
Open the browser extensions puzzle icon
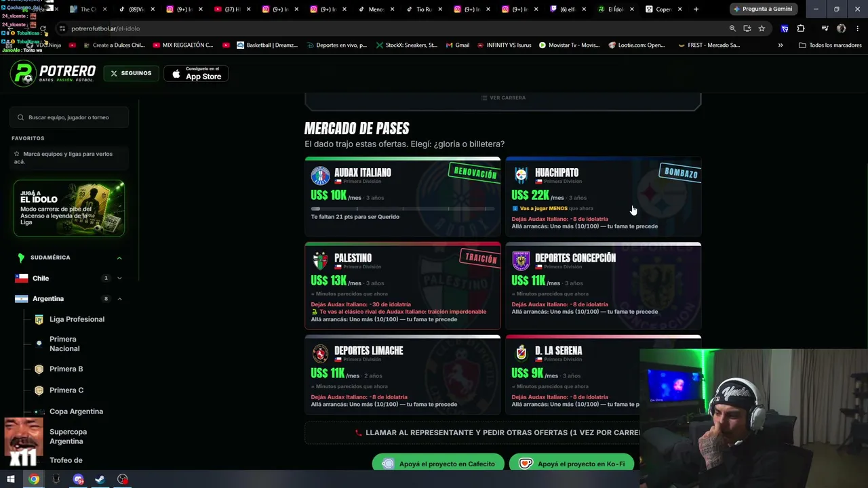tap(801, 28)
